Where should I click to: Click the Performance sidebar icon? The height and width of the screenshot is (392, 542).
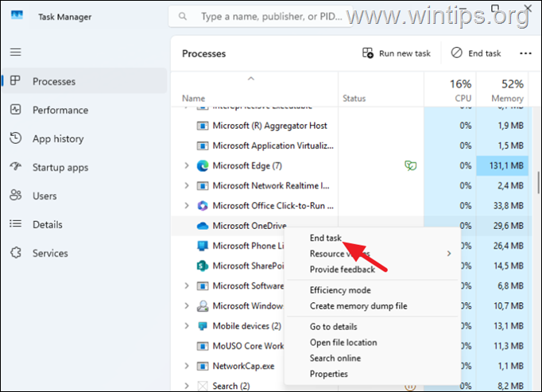[16, 110]
